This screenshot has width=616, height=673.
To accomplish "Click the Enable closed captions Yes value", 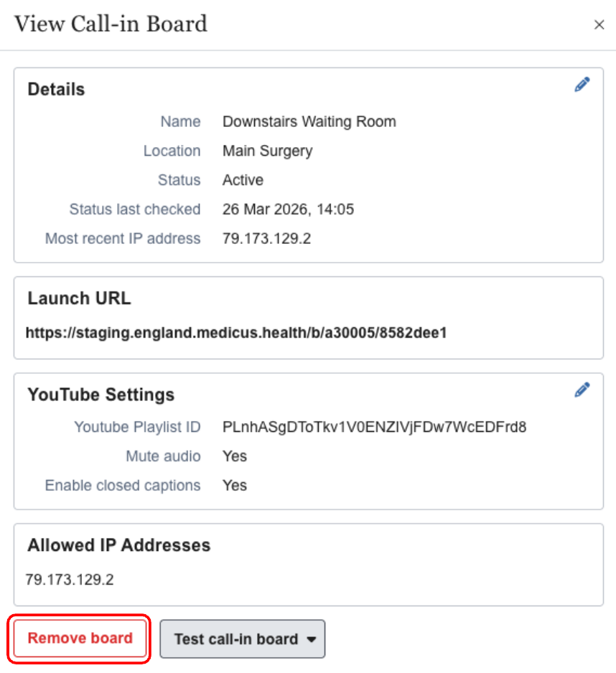I will point(234,486).
